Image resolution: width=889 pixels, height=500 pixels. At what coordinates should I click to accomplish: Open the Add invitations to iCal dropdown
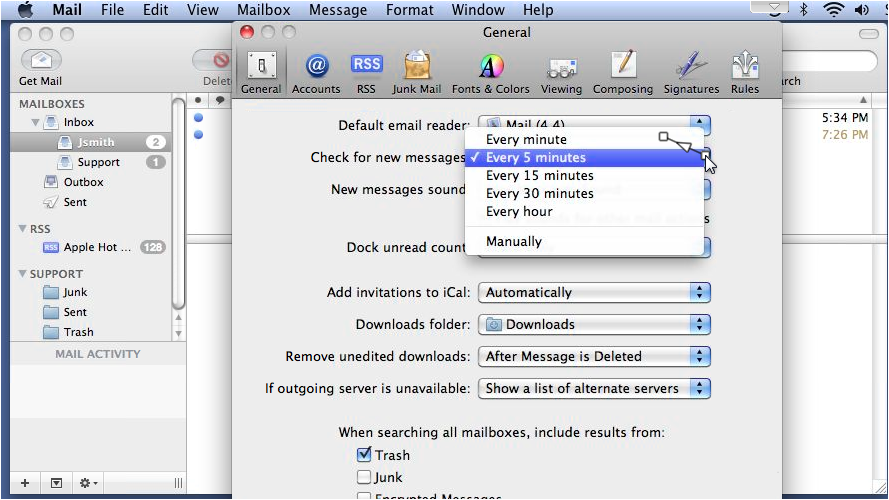click(x=594, y=293)
